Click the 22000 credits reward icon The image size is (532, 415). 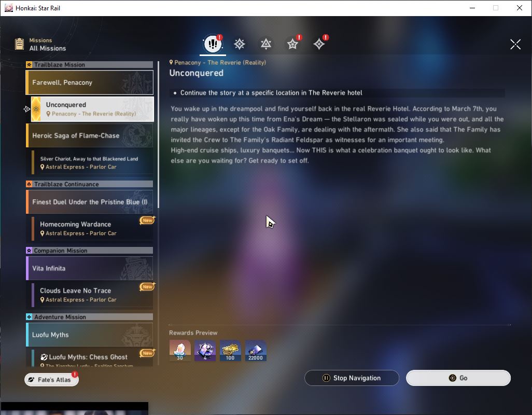click(256, 350)
